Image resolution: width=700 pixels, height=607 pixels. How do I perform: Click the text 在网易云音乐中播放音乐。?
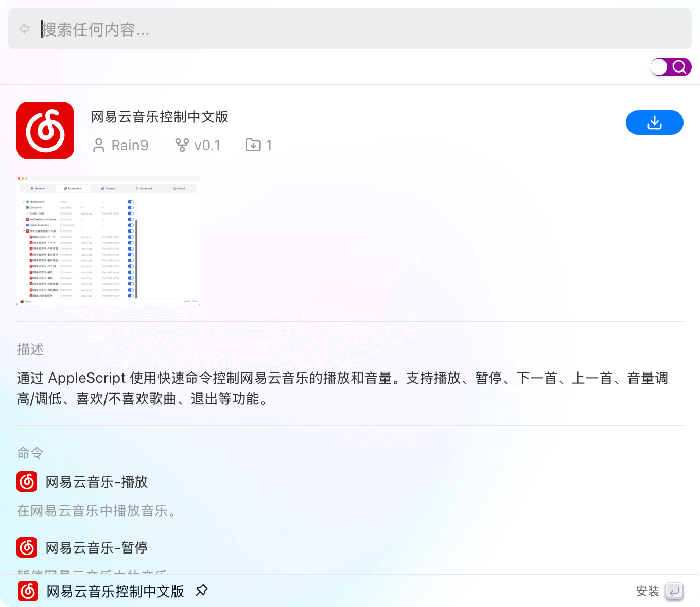97,511
